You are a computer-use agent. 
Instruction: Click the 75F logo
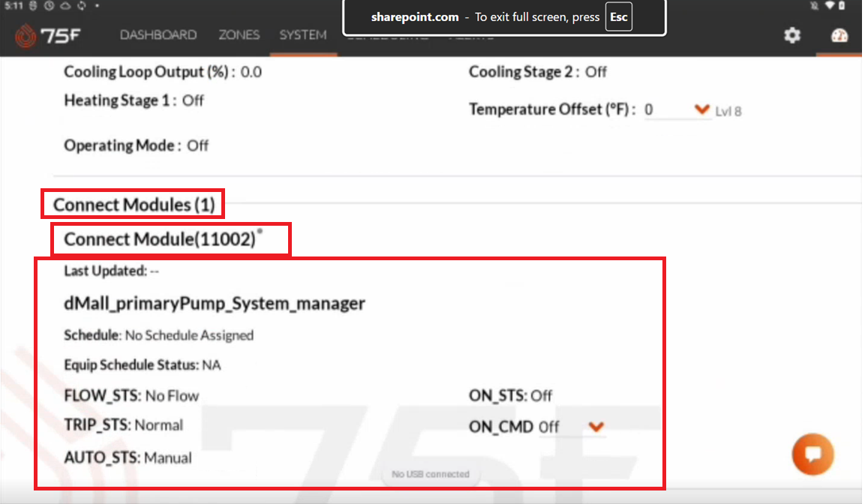(x=48, y=36)
